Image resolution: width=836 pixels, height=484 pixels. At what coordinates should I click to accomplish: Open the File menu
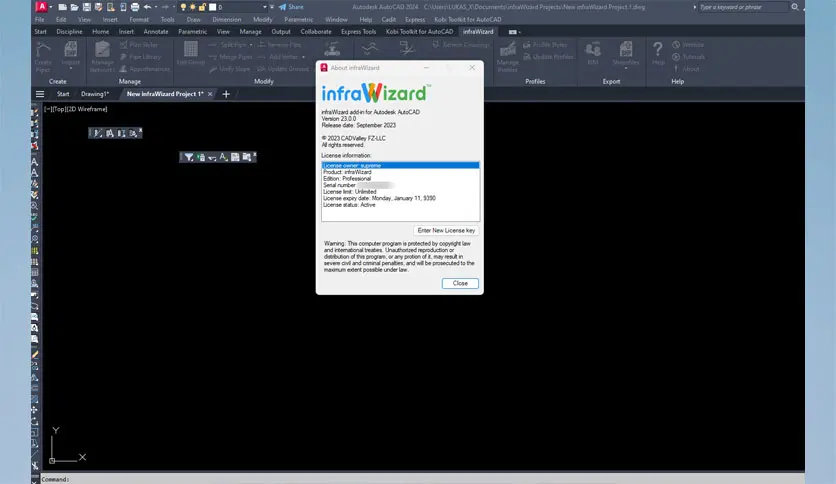coord(39,19)
